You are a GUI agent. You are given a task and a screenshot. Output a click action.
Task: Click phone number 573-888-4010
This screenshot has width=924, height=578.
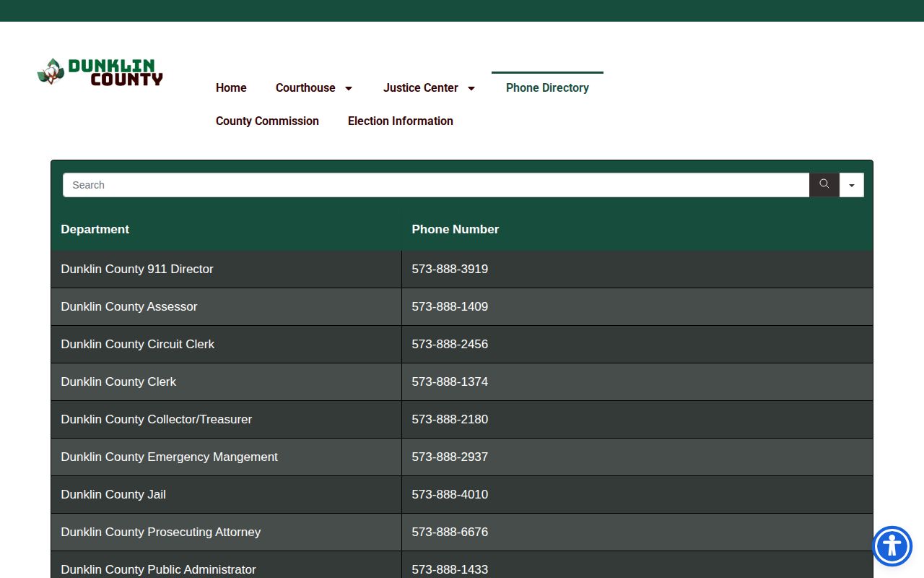(450, 494)
